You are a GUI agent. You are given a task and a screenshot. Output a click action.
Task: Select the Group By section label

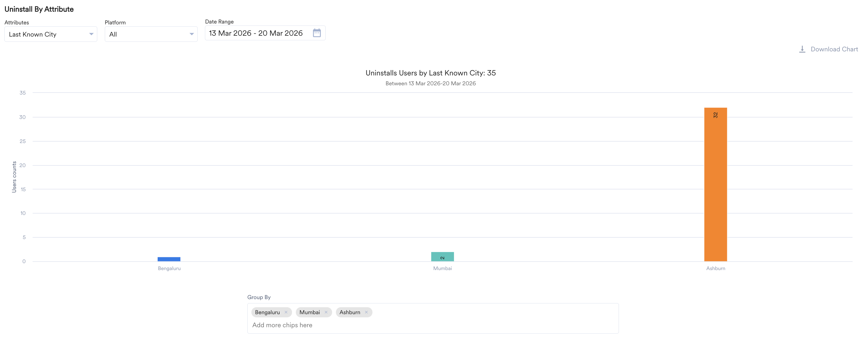click(259, 297)
